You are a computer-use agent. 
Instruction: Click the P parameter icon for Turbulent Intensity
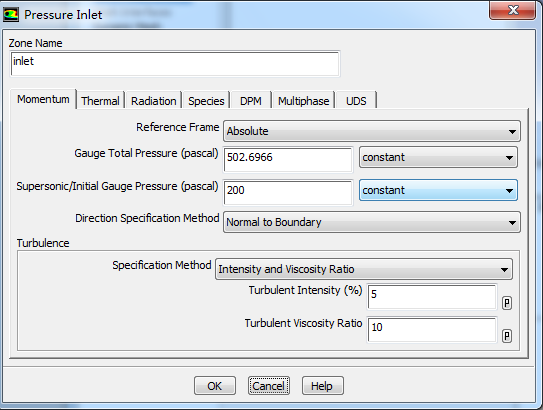[507, 303]
